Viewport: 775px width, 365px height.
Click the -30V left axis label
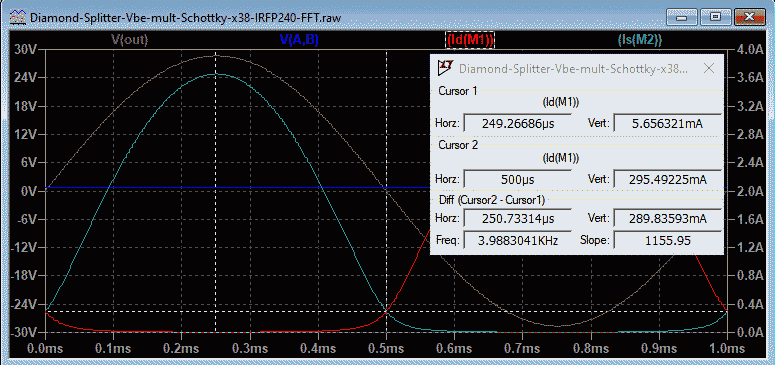click(x=25, y=332)
